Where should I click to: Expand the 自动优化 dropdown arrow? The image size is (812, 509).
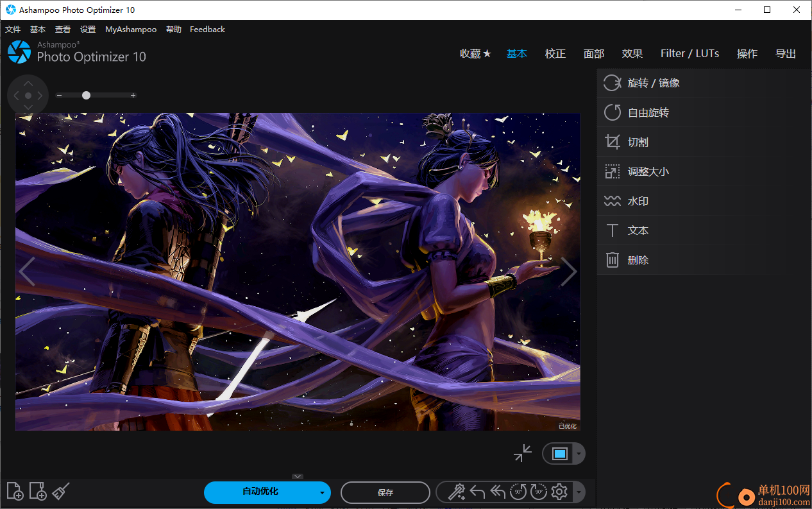tap(321, 493)
